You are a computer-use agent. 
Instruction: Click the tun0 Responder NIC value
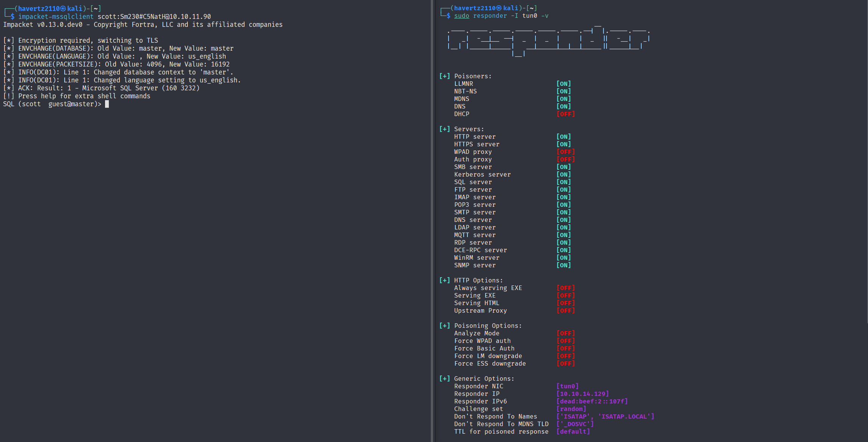tap(567, 386)
